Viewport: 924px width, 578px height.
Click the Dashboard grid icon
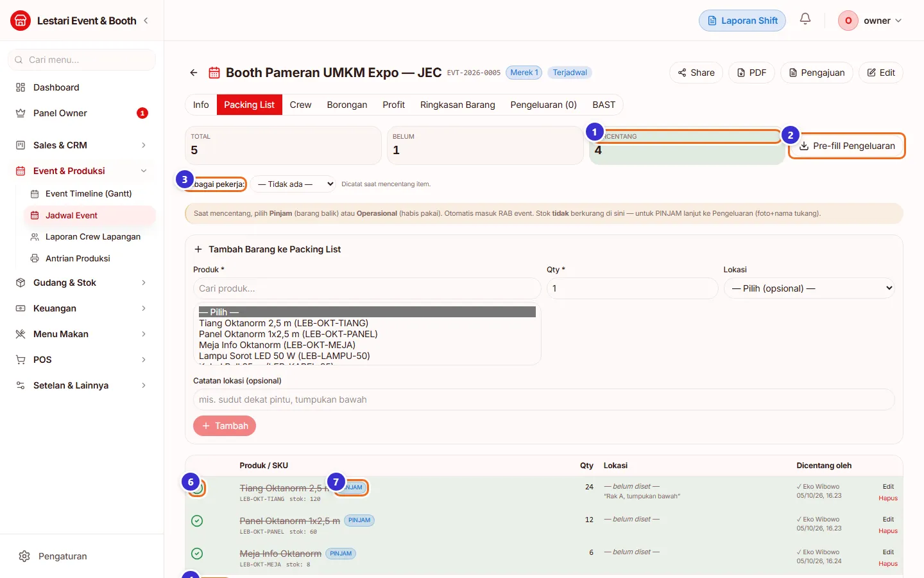tap(21, 87)
